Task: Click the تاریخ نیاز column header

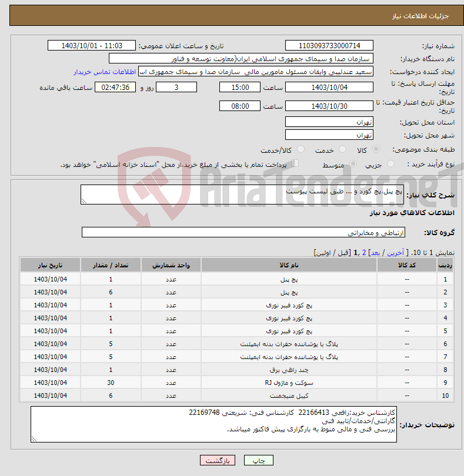Action: click(x=50, y=265)
